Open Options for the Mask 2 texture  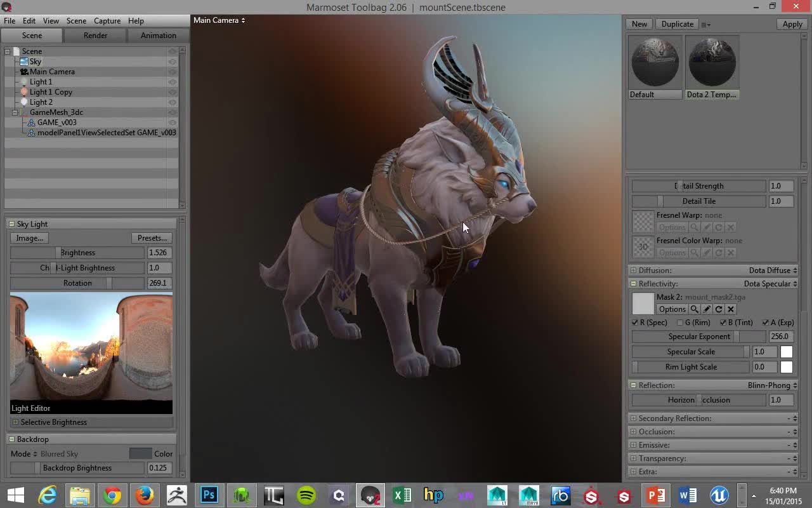[672, 309]
